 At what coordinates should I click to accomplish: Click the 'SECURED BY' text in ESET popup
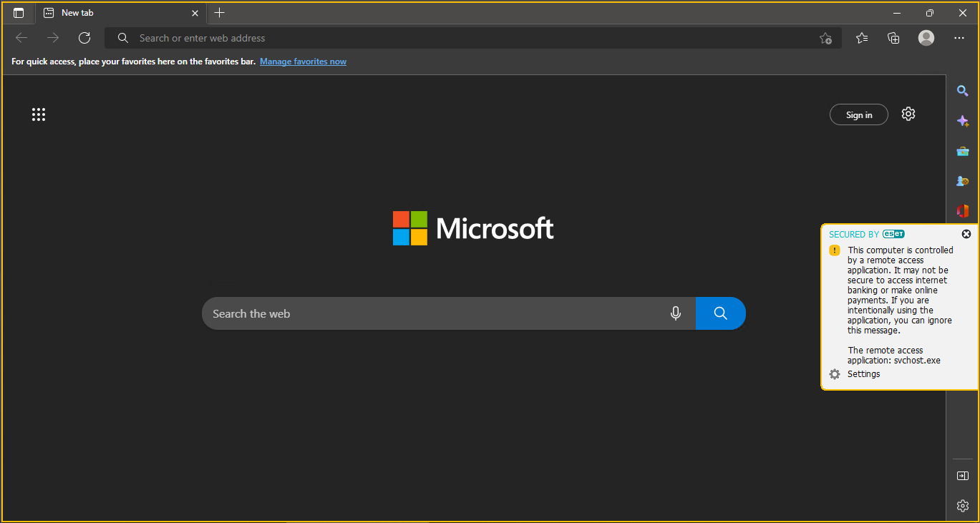click(854, 234)
